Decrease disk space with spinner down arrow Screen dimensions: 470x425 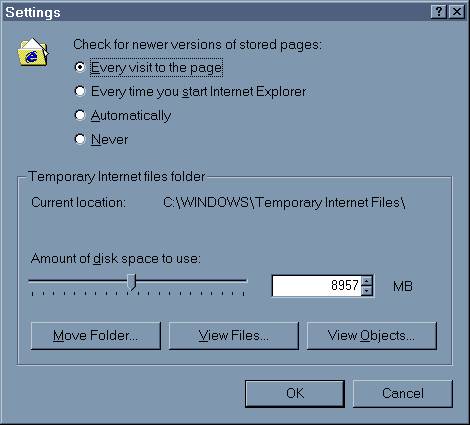point(367,291)
